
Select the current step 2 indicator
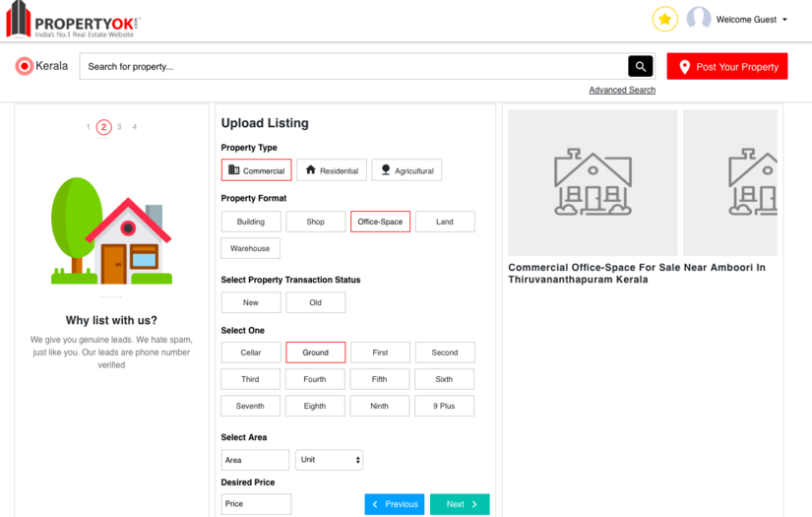click(x=103, y=127)
